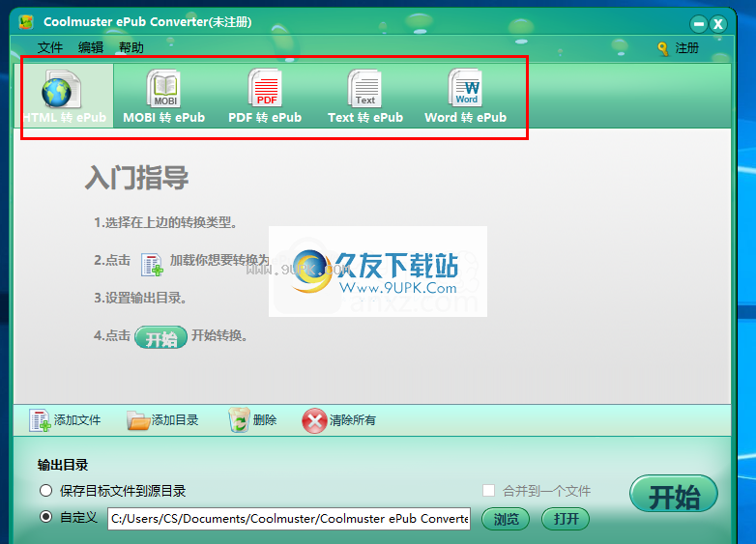Select the PDF 转 ePub conversion type
Screen dimensions: 756x544
(265, 96)
